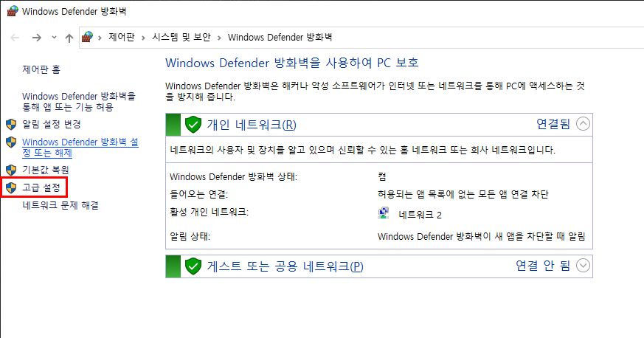Go back with the left arrow button
The width and height of the screenshot is (644, 338).
(x=15, y=38)
